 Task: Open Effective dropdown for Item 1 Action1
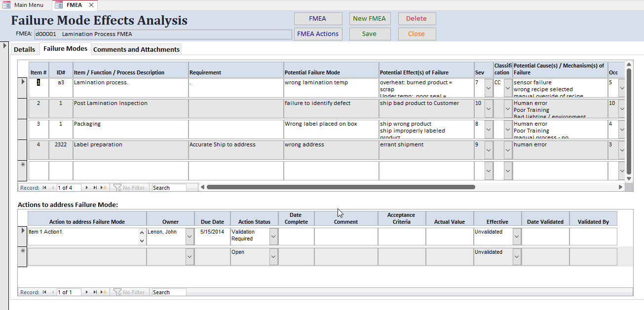(516, 236)
